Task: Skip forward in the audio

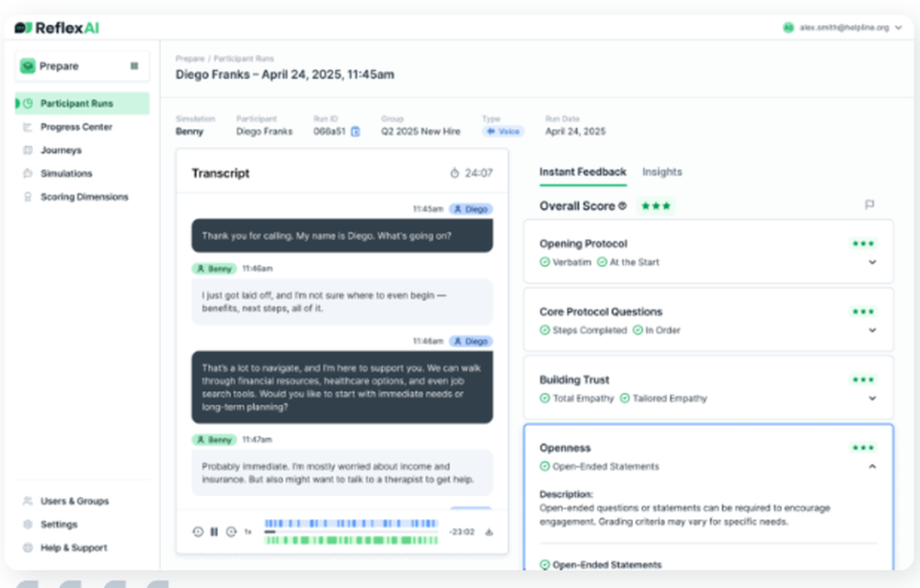Action: coord(231,532)
